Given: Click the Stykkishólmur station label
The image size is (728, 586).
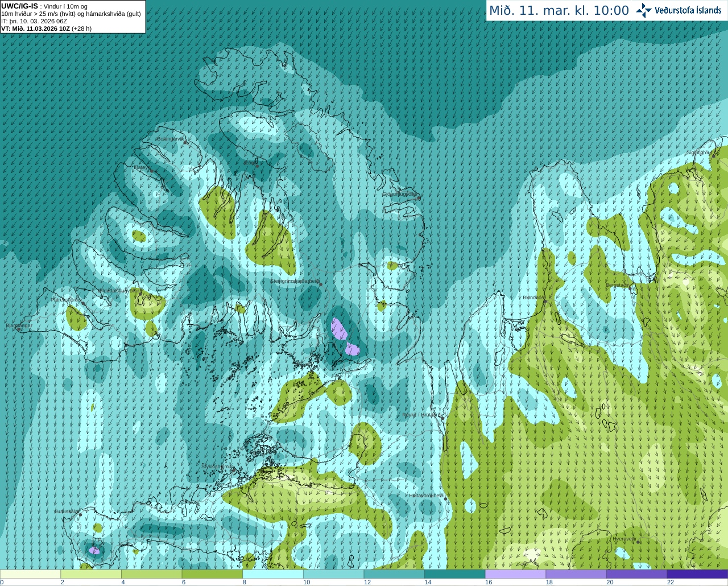Looking at the screenshot, I should [217, 466].
